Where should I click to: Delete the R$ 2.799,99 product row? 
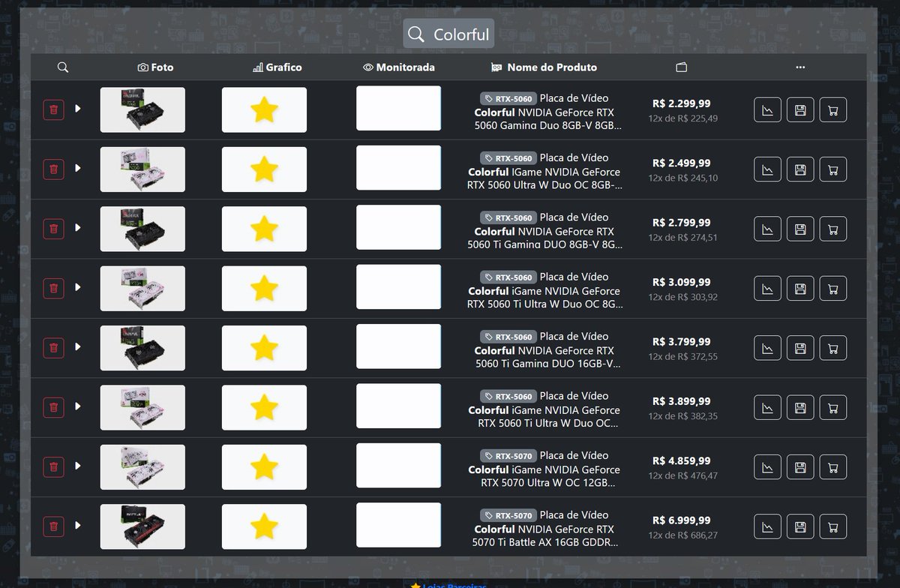(53, 229)
